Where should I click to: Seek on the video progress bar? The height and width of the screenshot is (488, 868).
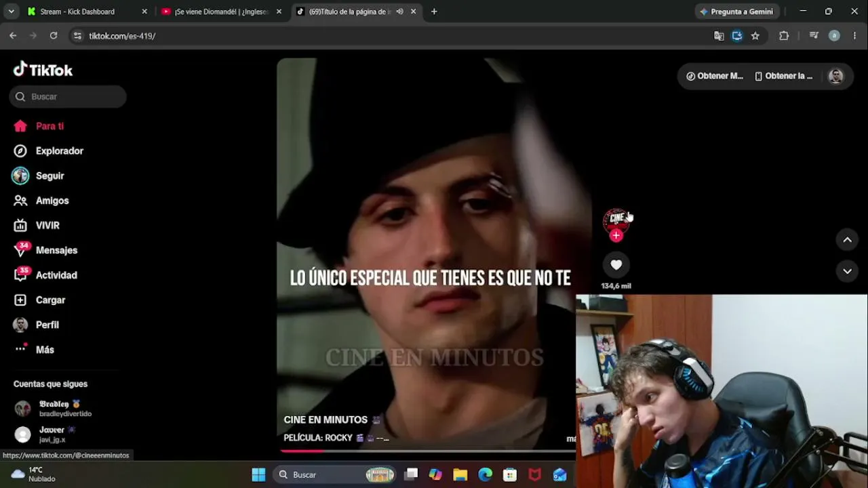point(426,450)
